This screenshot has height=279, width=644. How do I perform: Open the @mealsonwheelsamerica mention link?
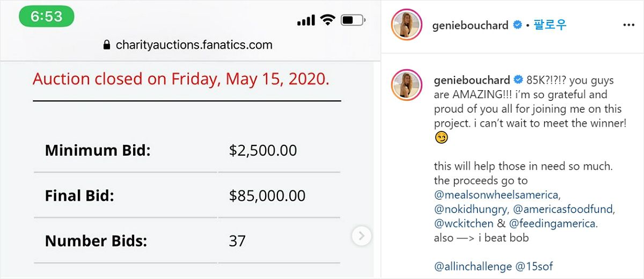point(496,195)
